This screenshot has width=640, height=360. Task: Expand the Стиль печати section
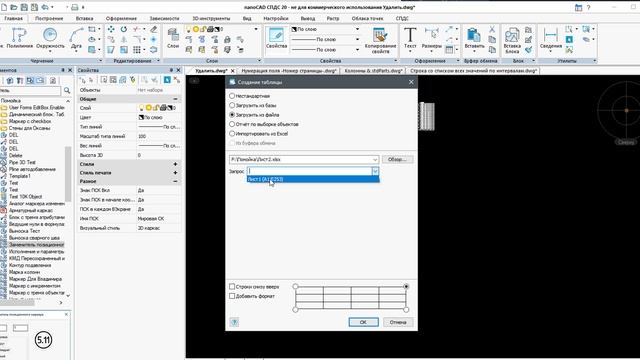176,173
